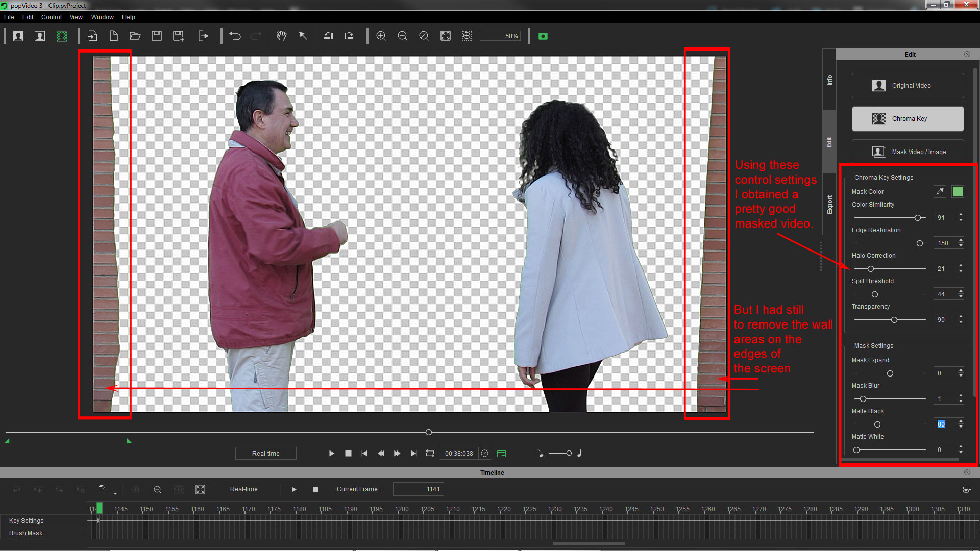Zoom in on the preview
This screenshot has height=551, width=980.
pos(381,36)
